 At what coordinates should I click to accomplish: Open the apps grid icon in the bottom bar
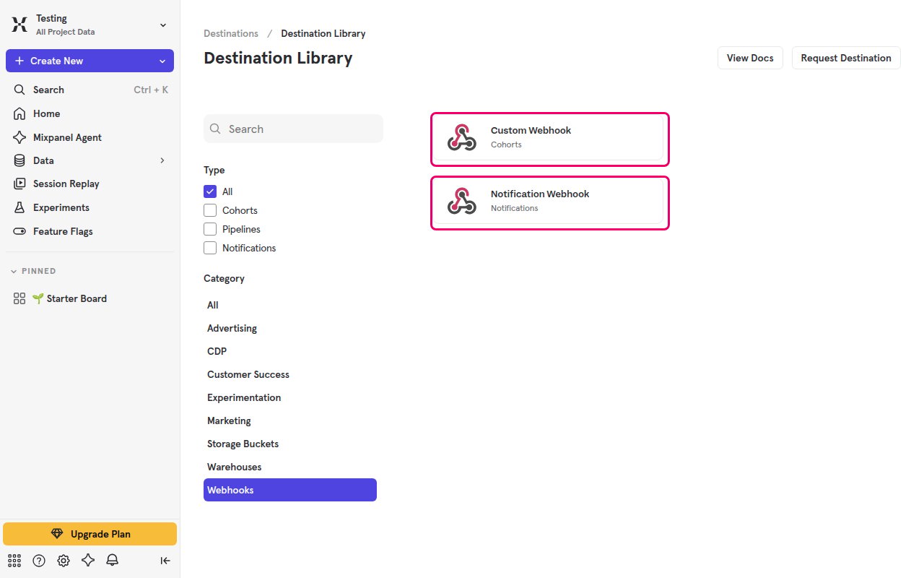(14, 560)
